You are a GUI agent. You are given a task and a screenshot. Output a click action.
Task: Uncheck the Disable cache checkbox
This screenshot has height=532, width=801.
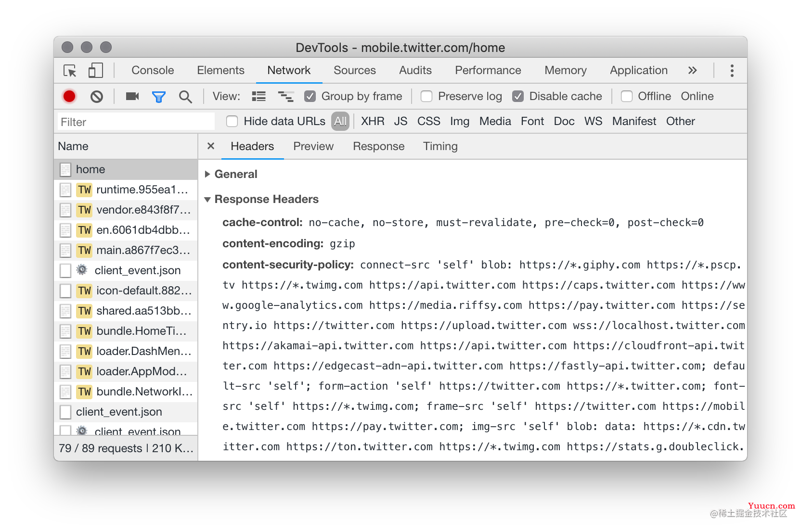coord(518,96)
